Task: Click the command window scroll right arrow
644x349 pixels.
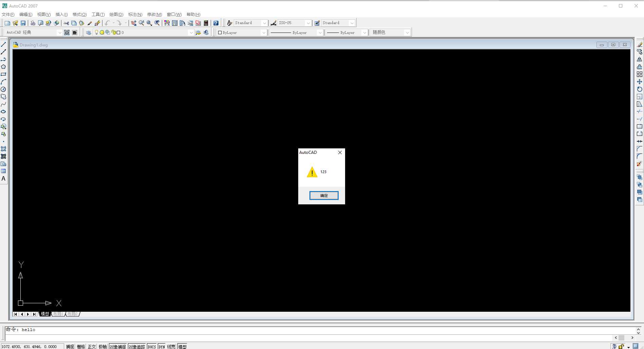Action: (632, 337)
